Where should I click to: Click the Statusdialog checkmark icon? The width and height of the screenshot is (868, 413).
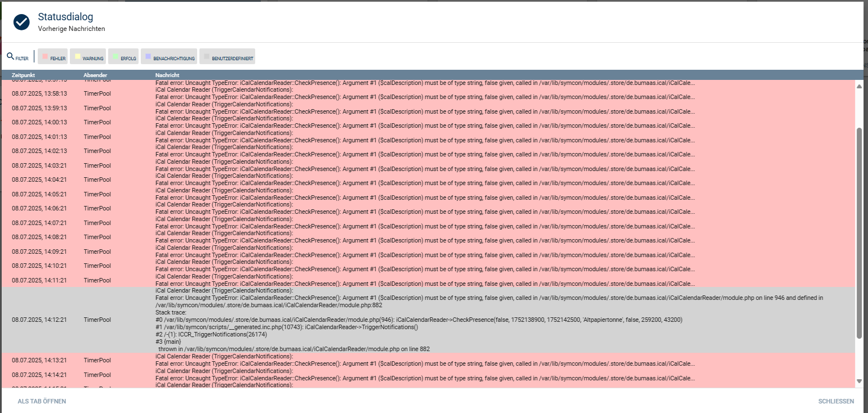click(21, 22)
